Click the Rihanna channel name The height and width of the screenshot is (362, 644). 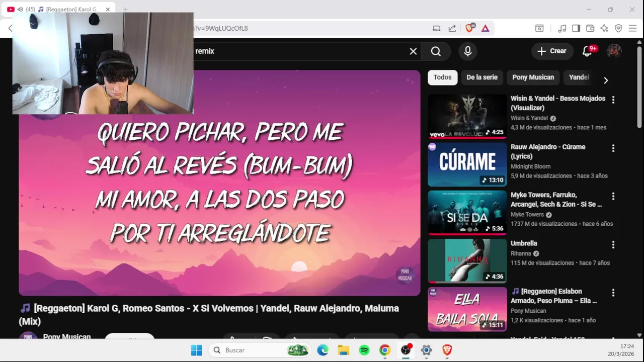tap(521, 254)
